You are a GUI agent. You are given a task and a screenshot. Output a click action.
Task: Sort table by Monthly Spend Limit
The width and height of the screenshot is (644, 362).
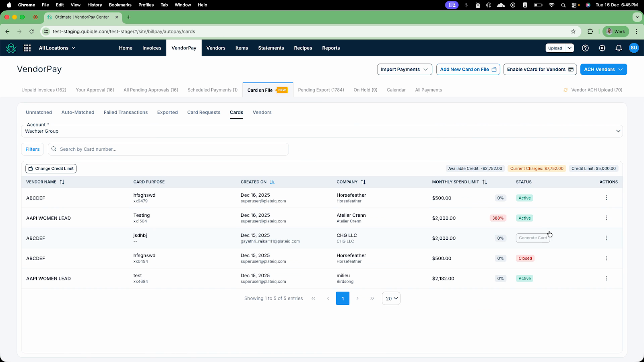pyautogui.click(x=485, y=182)
